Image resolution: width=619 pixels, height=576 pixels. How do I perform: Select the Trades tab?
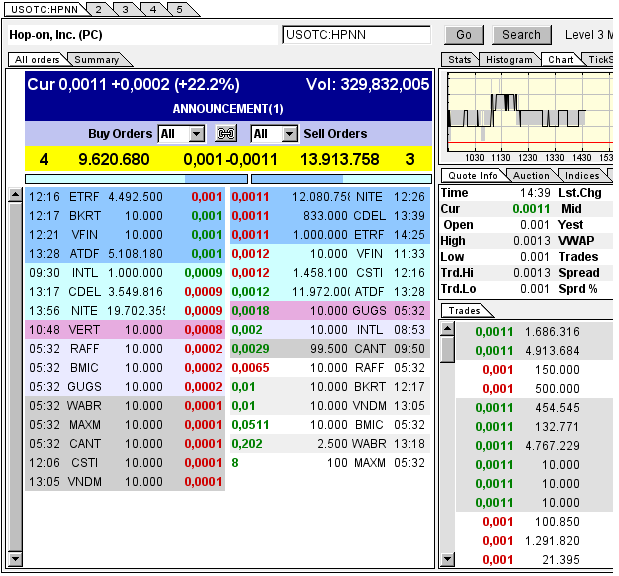coord(464,311)
